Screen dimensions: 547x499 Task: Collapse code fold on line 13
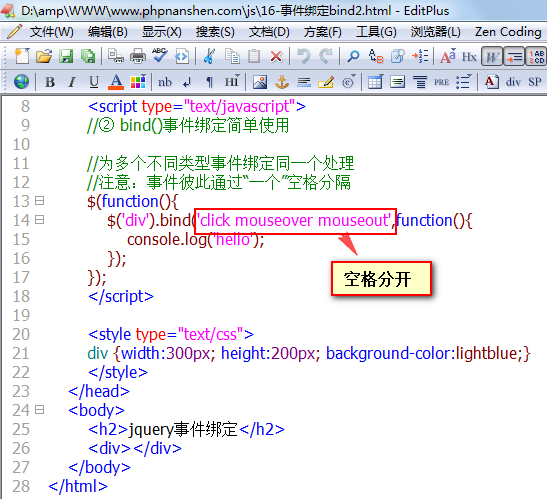(39, 201)
